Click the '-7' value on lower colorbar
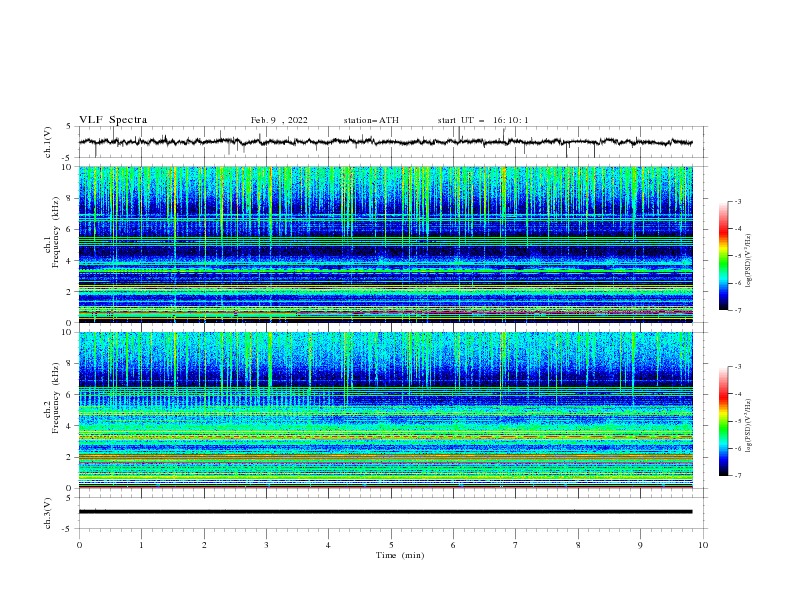The height and width of the screenshot is (612, 792). 738,476
